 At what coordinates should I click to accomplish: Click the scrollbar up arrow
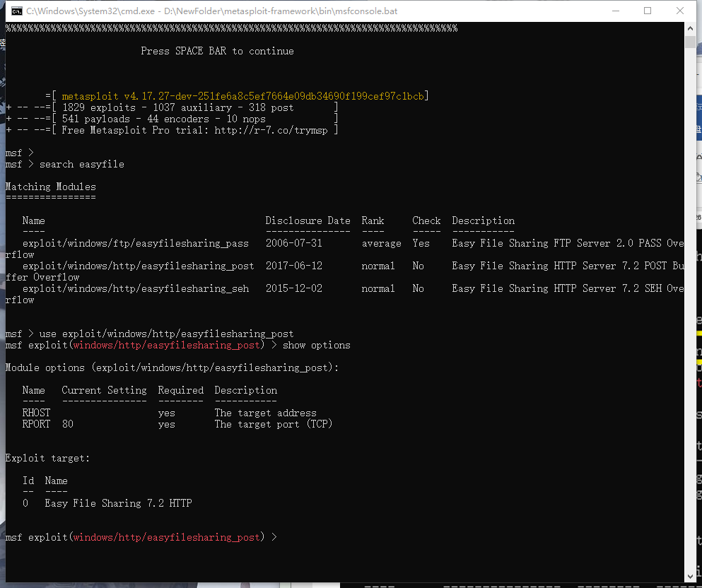click(x=690, y=28)
